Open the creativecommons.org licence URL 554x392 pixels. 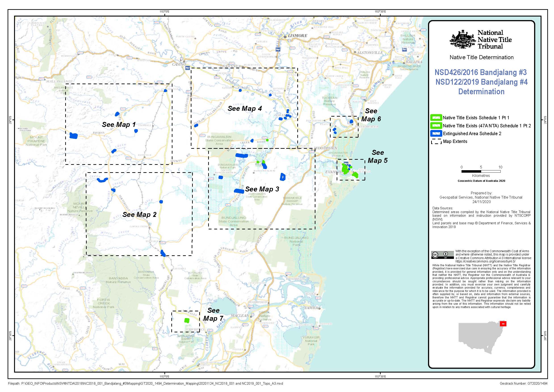point(485,261)
